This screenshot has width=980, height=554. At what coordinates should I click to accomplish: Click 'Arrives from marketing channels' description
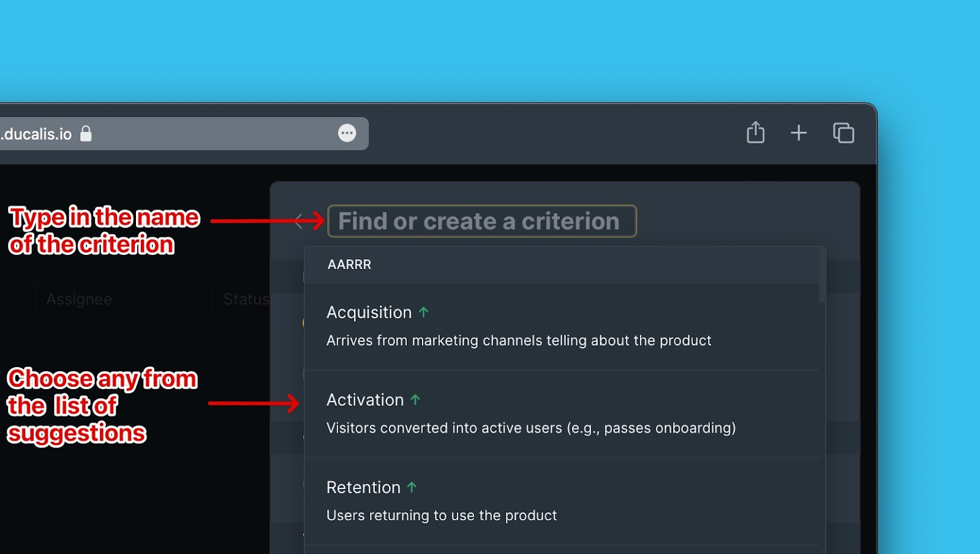[x=519, y=341]
